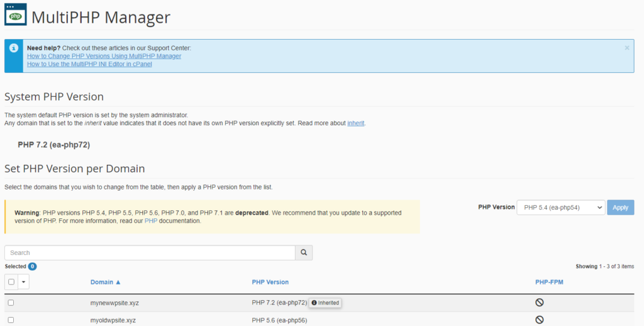Check the myoldwpsite.xyz row checkbox
The width and height of the screenshot is (644, 326).
tap(11, 320)
